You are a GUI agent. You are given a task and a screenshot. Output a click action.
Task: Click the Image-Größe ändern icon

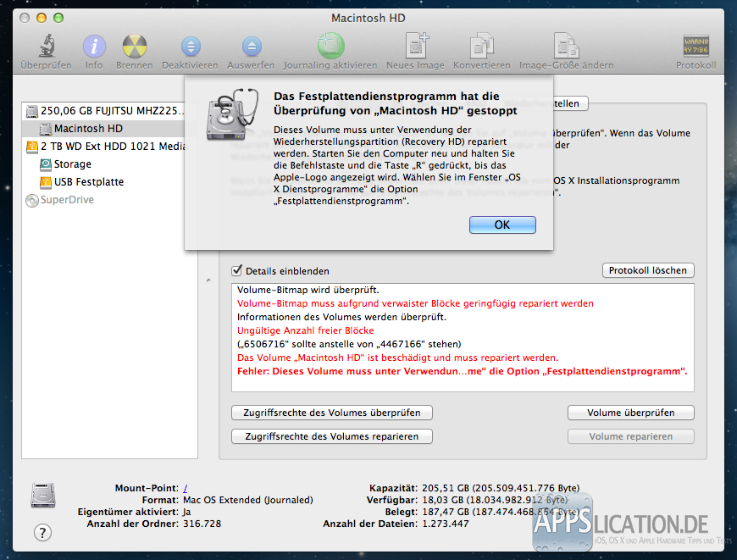click(566, 47)
